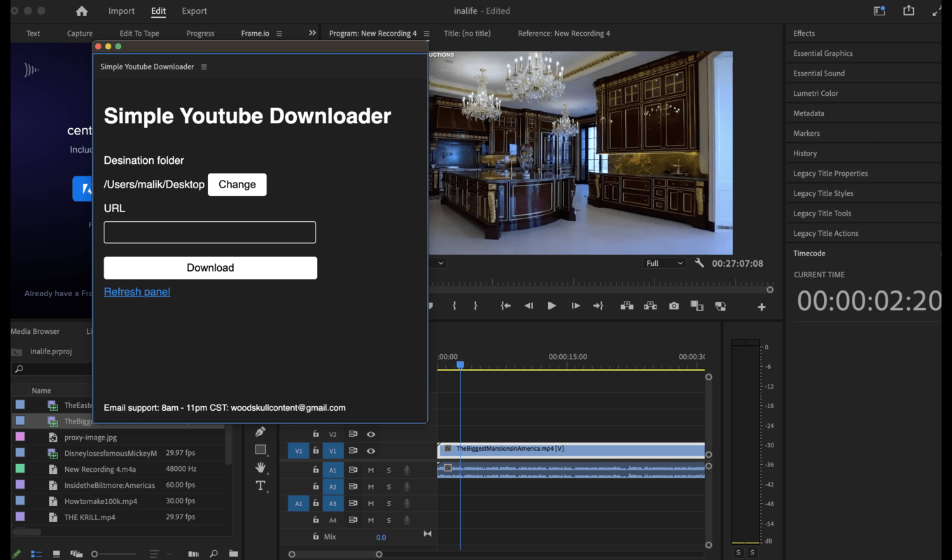Show hidden panel tabs with double chevron

[x=312, y=33]
